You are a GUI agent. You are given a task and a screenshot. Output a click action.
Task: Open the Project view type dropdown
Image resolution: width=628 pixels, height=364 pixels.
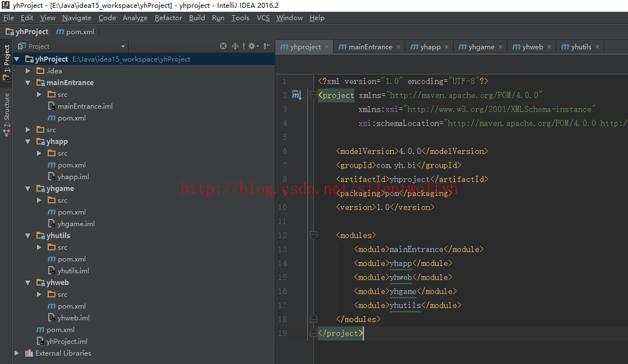tap(123, 46)
